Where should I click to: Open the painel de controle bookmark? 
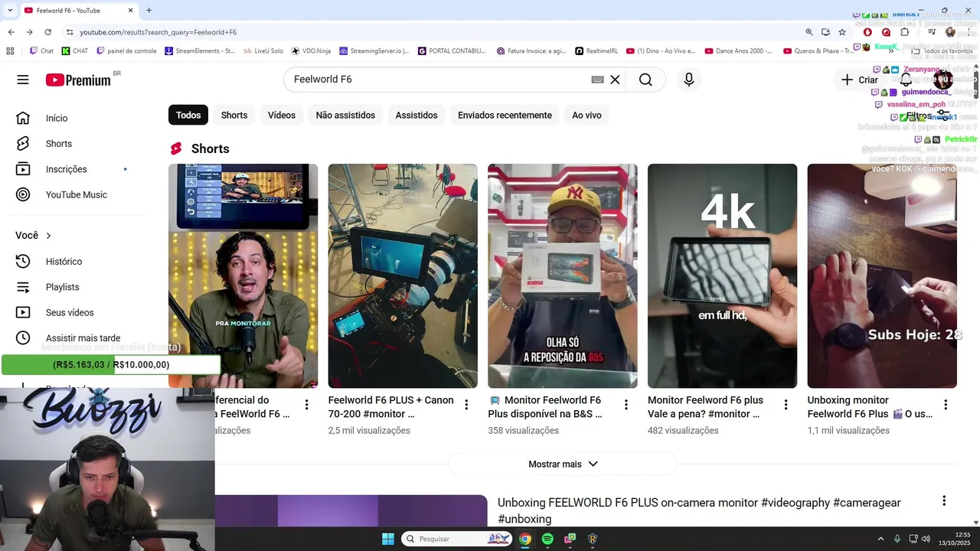pos(126,51)
